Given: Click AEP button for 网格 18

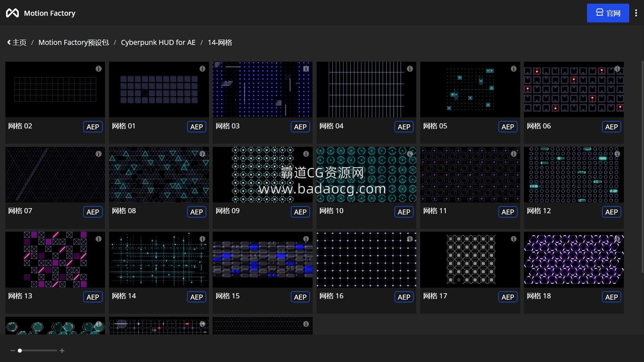Looking at the screenshot, I should [611, 297].
